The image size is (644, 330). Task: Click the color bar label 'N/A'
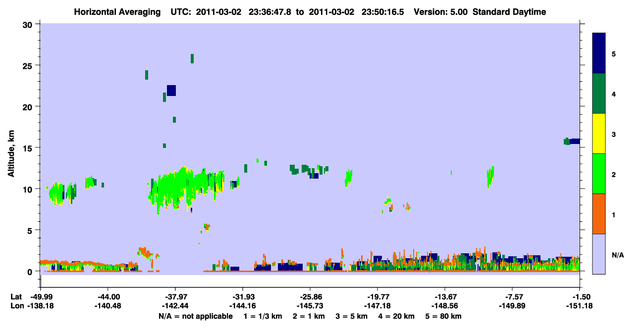[618, 255]
